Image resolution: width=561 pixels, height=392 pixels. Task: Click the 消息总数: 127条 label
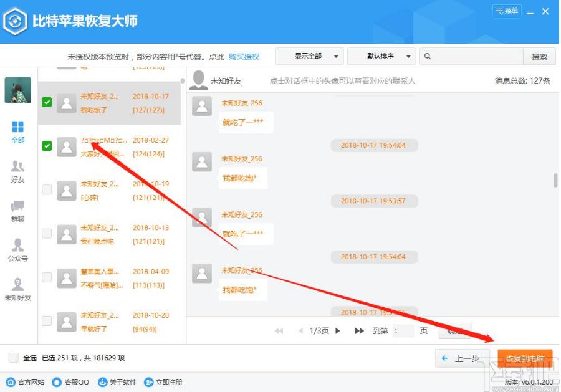click(x=522, y=81)
